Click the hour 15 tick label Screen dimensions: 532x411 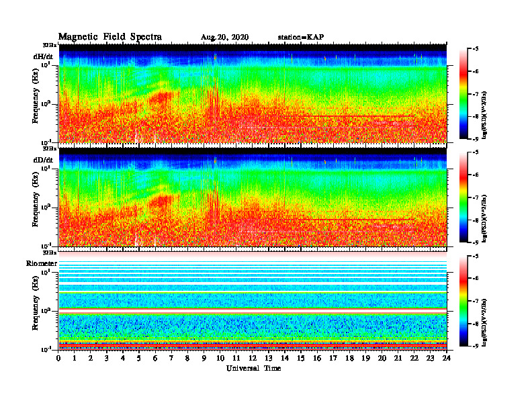(301, 358)
